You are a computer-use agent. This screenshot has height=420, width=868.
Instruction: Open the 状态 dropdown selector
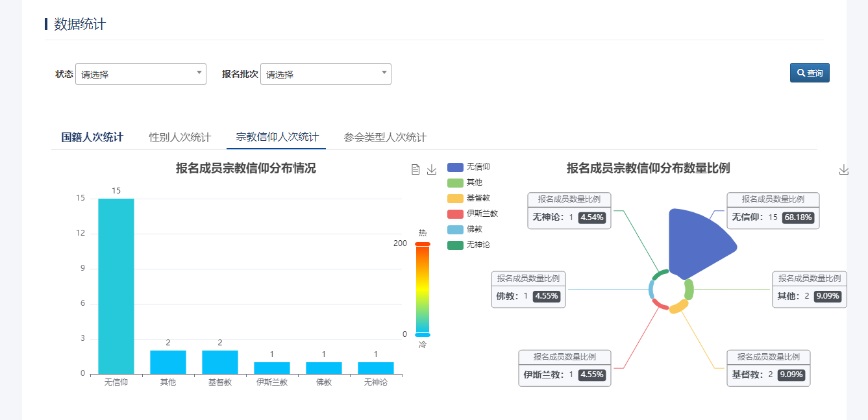point(141,73)
